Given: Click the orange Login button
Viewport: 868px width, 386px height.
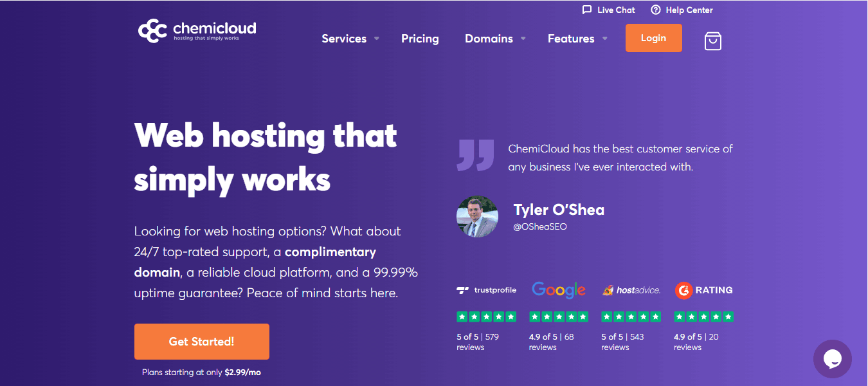Looking at the screenshot, I should (x=653, y=38).
